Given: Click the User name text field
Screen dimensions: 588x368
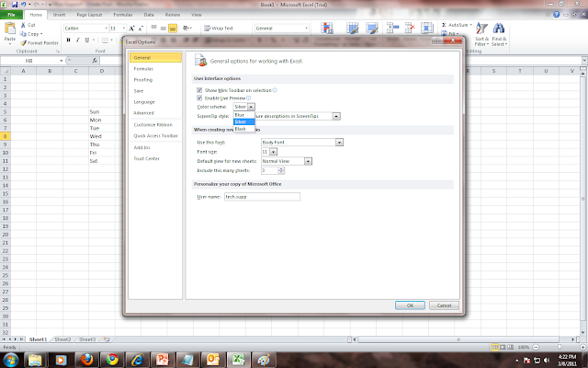Looking at the screenshot, I should tap(262, 196).
